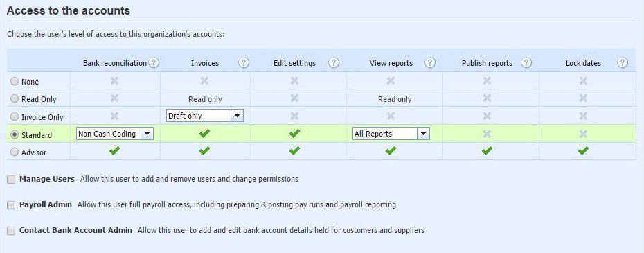Click the Invoices checkmark in Standard row
Viewport: 644px width, 253px height.
(204, 133)
